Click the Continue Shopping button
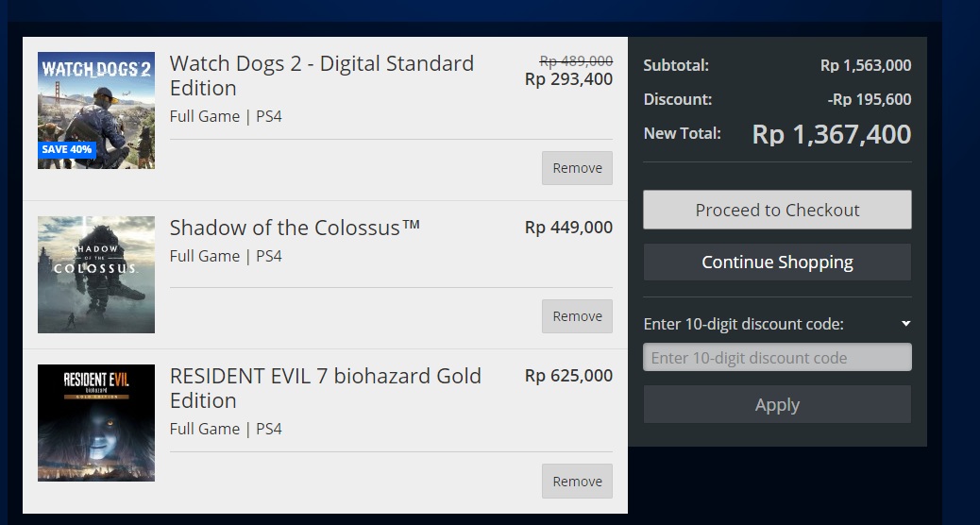 (x=777, y=262)
